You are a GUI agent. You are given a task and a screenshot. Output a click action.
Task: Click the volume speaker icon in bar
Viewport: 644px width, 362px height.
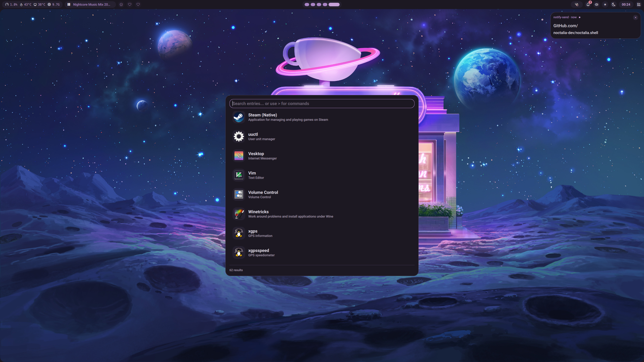click(x=596, y=5)
